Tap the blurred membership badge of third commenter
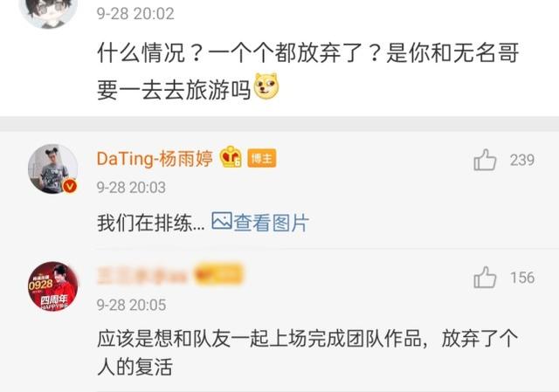 point(218,275)
